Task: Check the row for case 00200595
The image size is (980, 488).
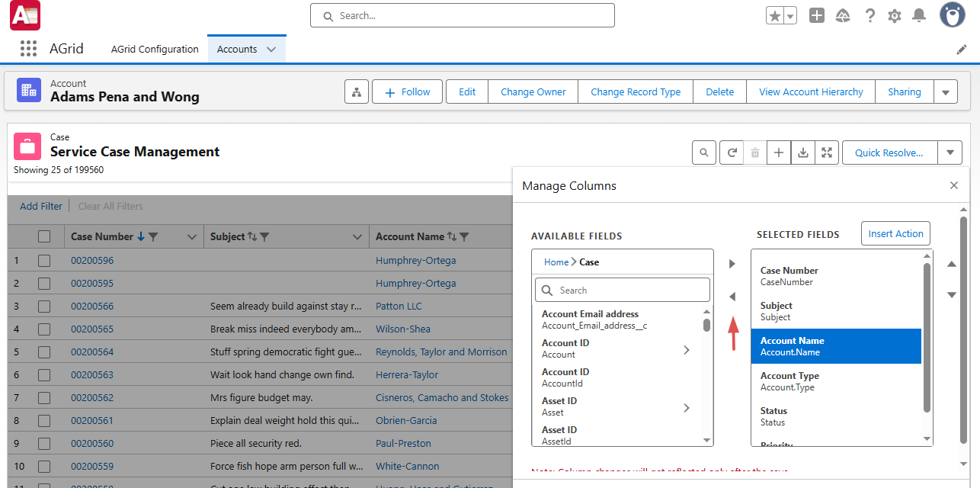Action: point(44,284)
